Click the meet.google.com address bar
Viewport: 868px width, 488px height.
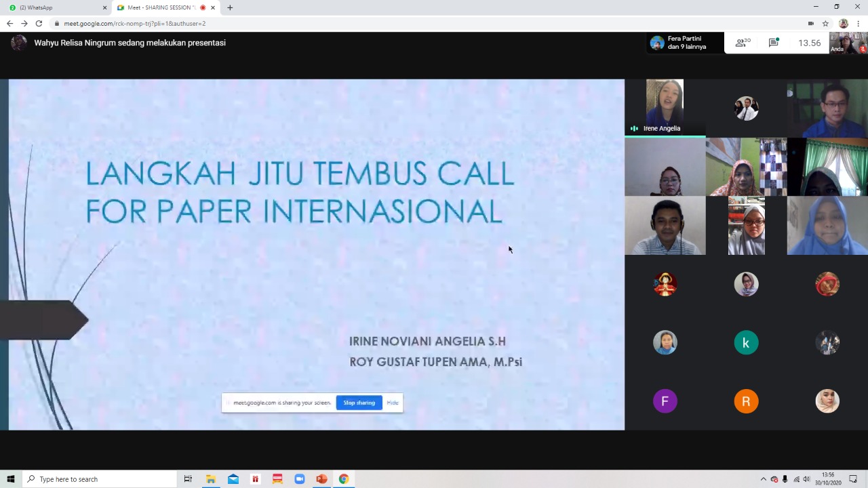pos(434,23)
